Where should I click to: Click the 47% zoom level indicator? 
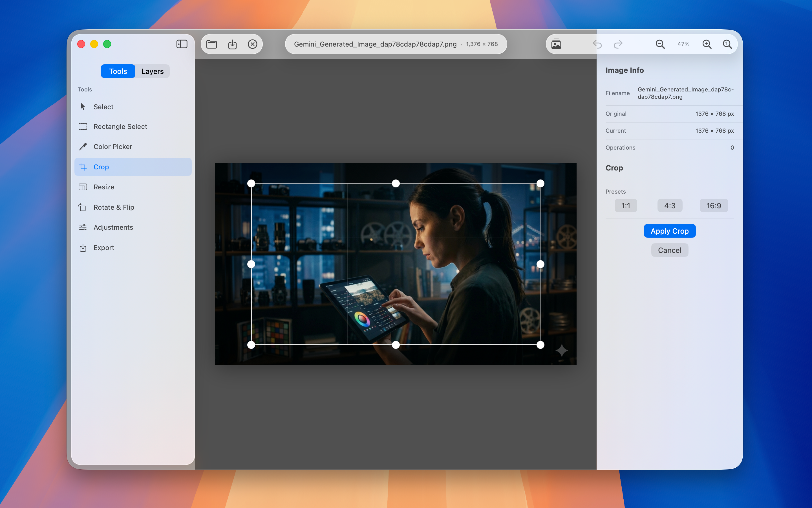(x=683, y=44)
